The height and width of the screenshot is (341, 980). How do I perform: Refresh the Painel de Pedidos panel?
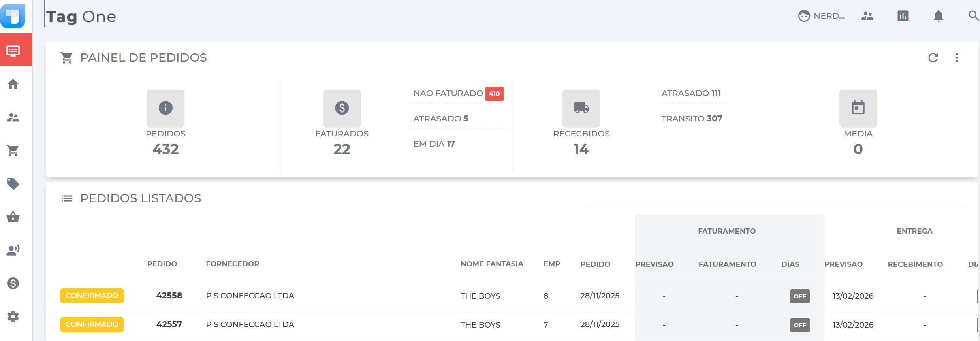pos(933,58)
